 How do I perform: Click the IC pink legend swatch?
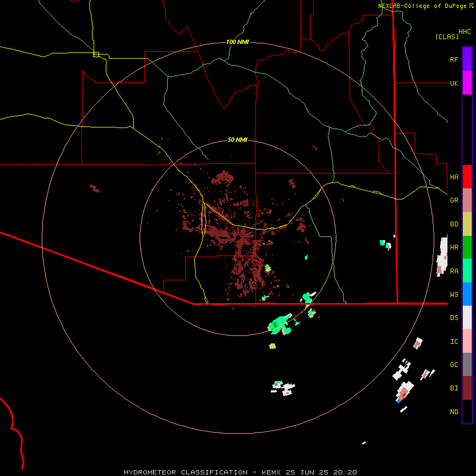[467, 341]
